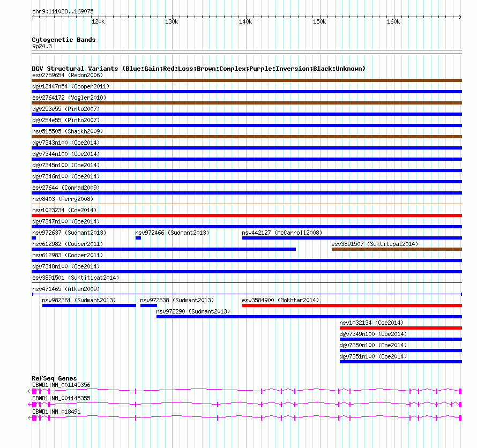The image size is (477, 448).
Task: Select the dgv7344n100 (Coe2014) label
Action: tap(66, 154)
